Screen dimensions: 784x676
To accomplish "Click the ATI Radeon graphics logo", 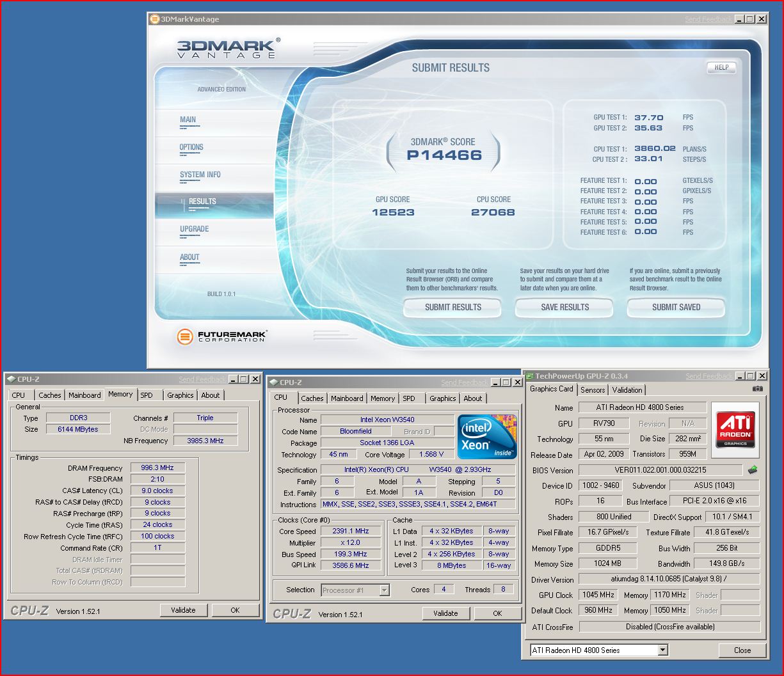I will 735,425.
